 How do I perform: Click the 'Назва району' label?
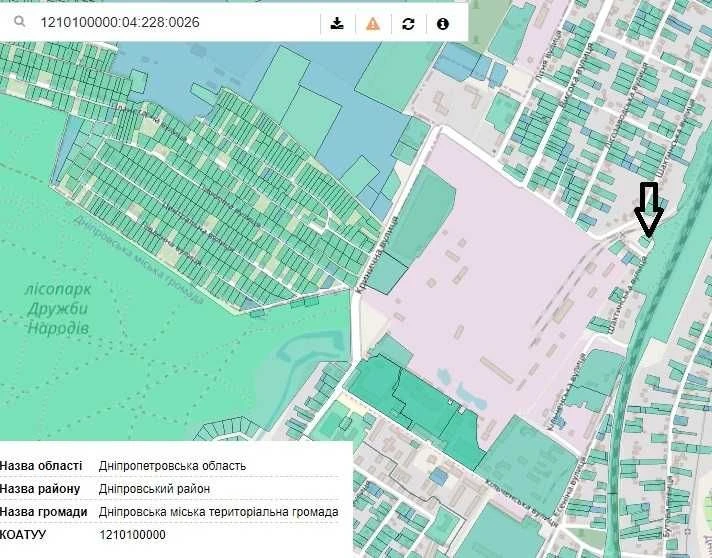tap(40, 489)
